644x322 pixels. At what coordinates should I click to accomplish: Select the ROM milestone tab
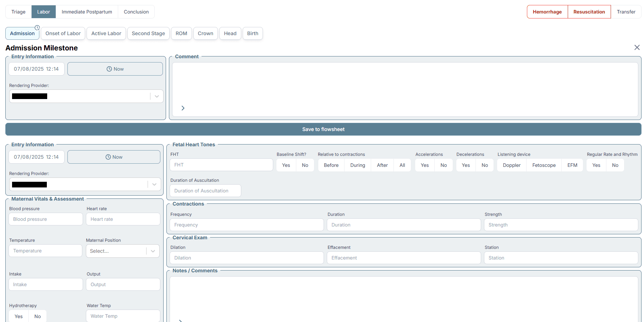pos(181,33)
